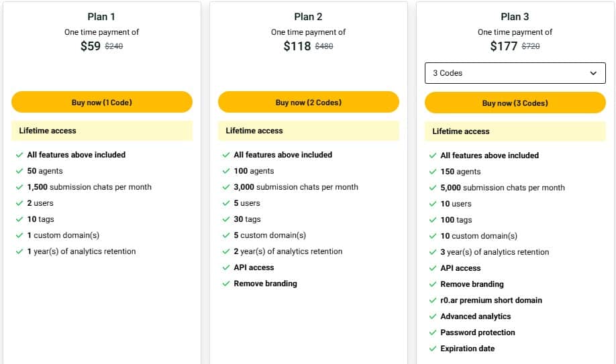Click checkmark next to Plan 2 Remove branding
The height and width of the screenshot is (364, 616).
[226, 284]
